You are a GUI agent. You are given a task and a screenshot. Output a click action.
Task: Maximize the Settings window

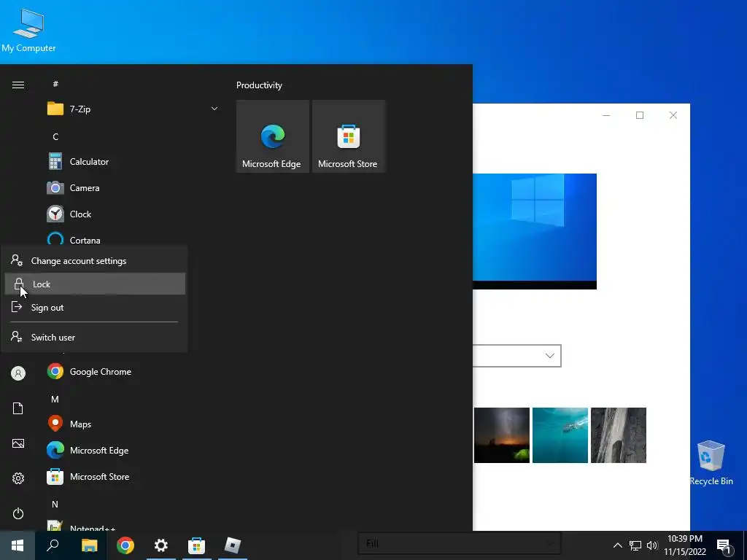[x=640, y=115]
